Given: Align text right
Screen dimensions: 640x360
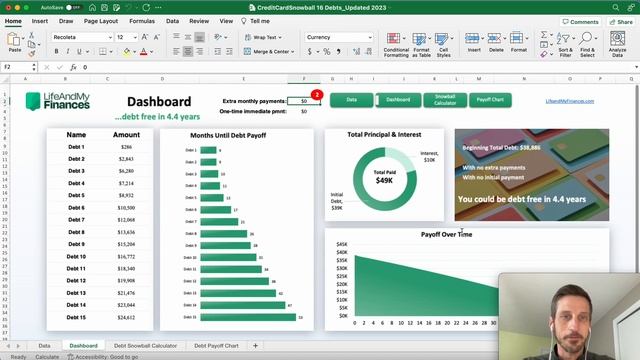Looking at the screenshot, I should (x=199, y=51).
